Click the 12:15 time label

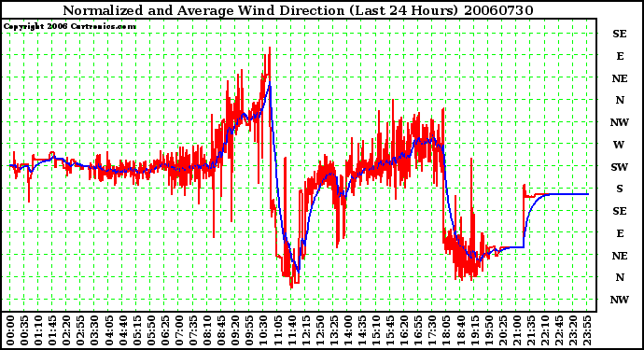tap(305, 330)
